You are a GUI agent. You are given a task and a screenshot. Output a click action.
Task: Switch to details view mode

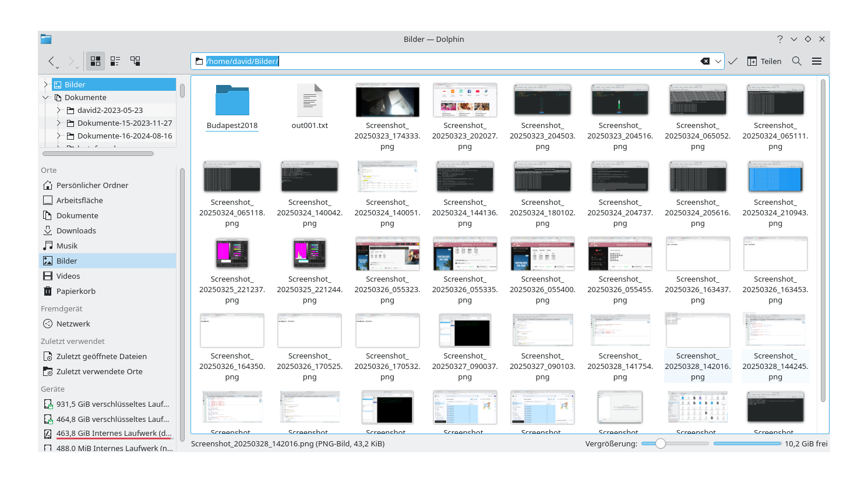(x=135, y=61)
